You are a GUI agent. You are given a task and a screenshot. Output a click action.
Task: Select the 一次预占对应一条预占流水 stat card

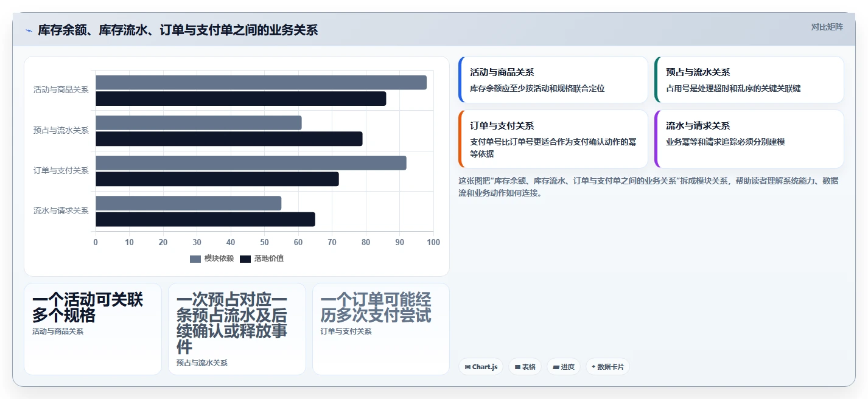(x=237, y=329)
